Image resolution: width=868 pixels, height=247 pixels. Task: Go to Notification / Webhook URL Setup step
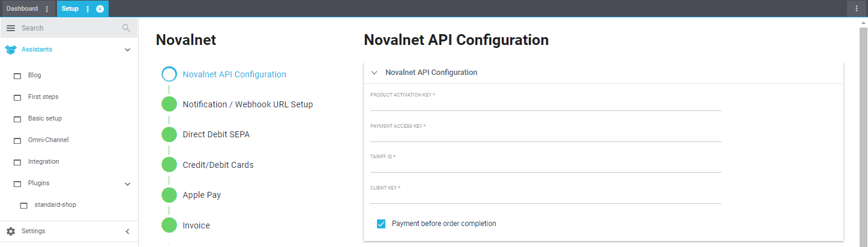247,104
